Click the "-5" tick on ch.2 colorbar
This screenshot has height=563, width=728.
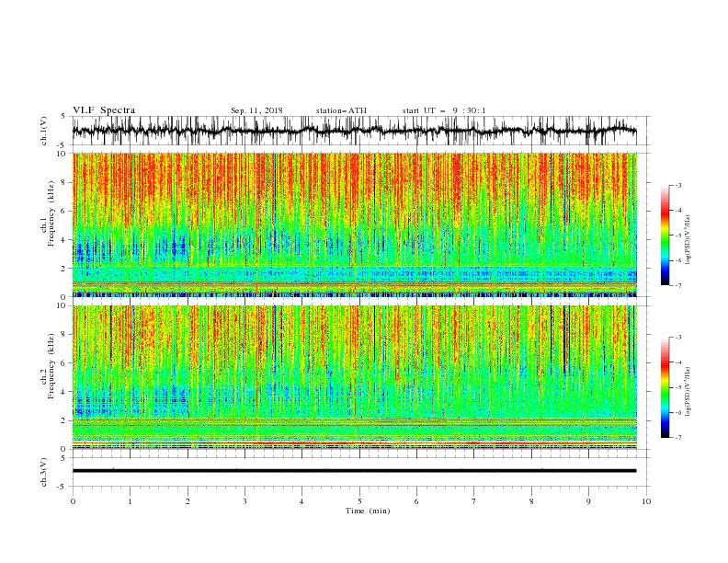pos(678,387)
